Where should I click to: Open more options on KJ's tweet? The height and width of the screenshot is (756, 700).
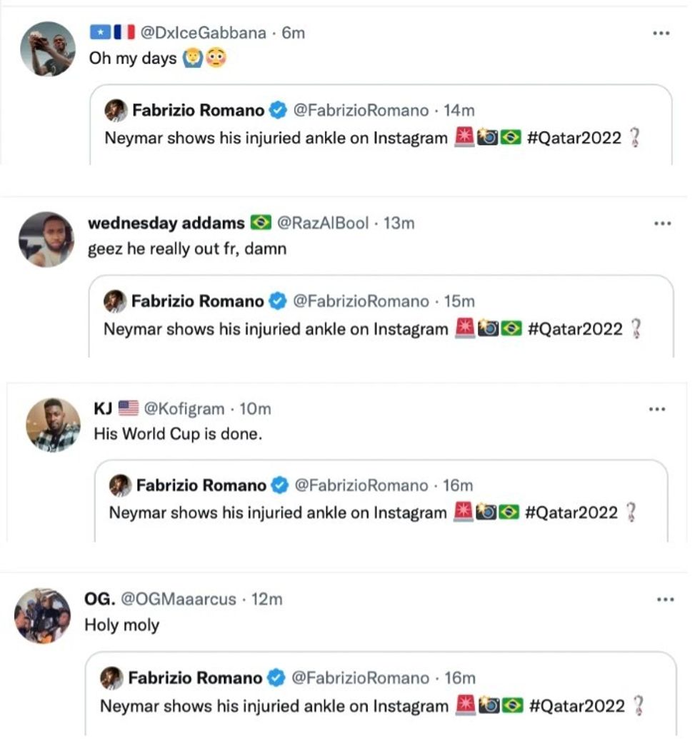click(x=656, y=410)
